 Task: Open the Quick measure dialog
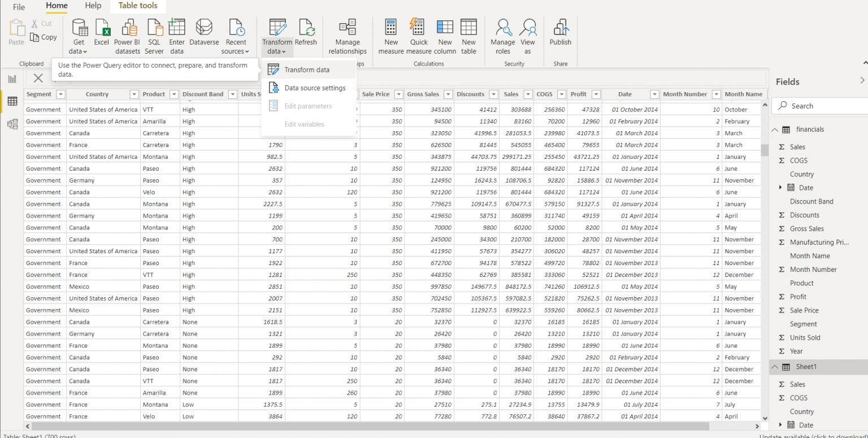coord(418,34)
